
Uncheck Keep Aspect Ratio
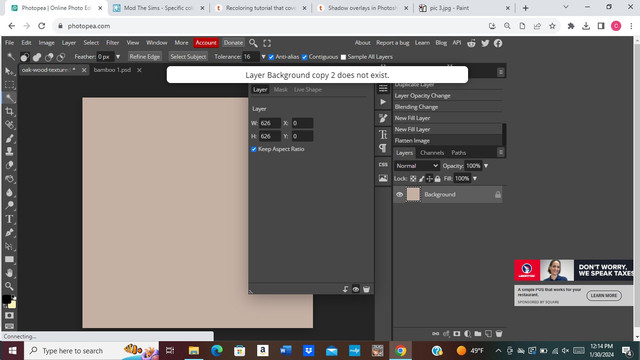pyautogui.click(x=254, y=149)
